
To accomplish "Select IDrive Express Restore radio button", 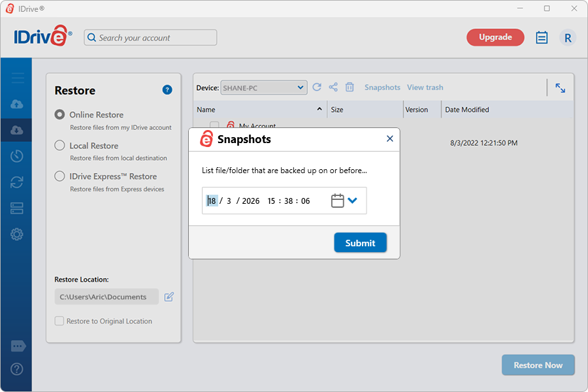I will pos(60,176).
